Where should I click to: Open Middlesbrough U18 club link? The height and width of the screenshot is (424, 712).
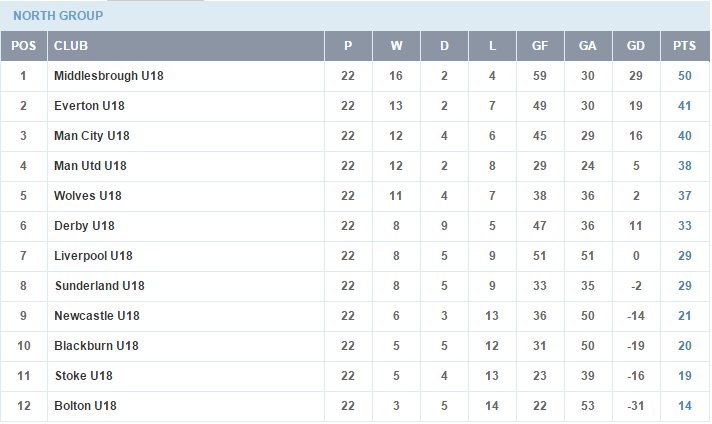[109, 76]
